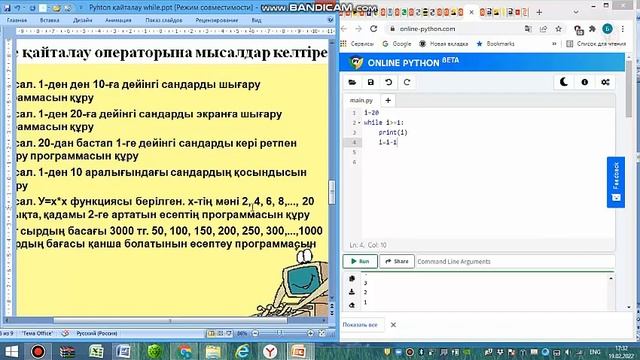Open the Сервисы apps shortcut
The image size is (640, 360).
[357, 44]
